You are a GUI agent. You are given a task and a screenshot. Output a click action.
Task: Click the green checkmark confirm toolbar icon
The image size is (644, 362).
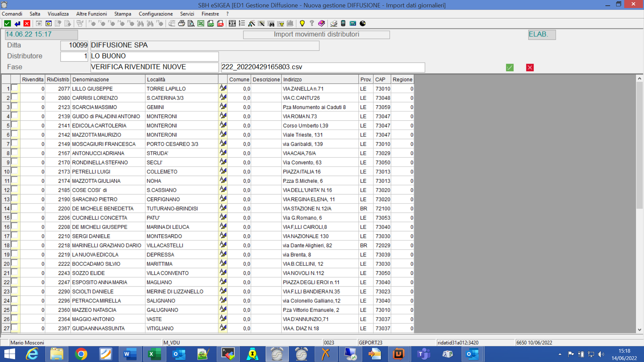7,23
